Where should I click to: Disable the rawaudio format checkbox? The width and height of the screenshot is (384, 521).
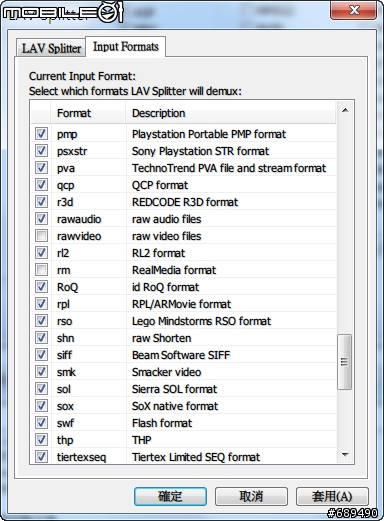point(41,219)
